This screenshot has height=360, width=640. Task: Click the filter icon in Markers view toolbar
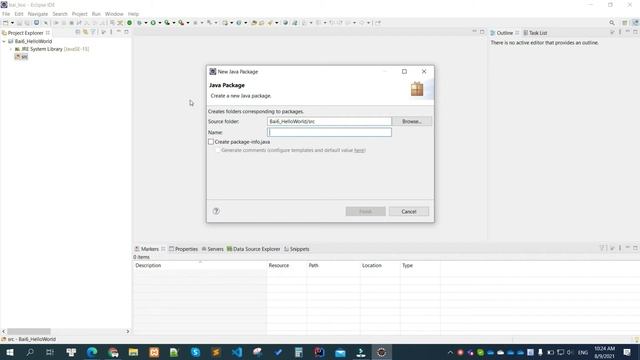tap(602, 248)
